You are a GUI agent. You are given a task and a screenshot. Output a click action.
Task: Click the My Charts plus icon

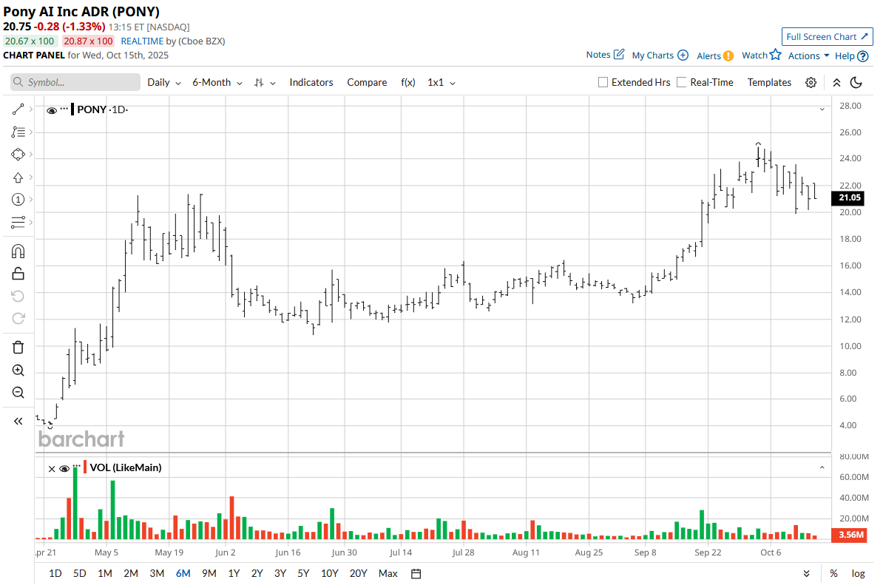(x=683, y=55)
